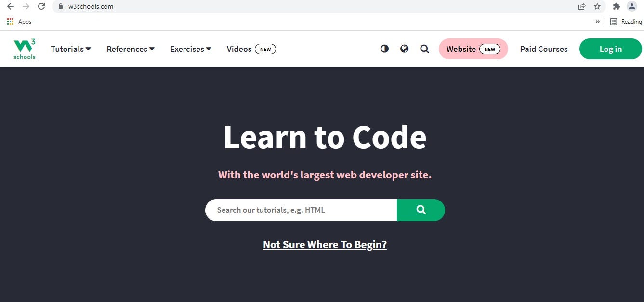This screenshot has height=302, width=644.
Task: Open the globe language translate icon
Action: [405, 49]
